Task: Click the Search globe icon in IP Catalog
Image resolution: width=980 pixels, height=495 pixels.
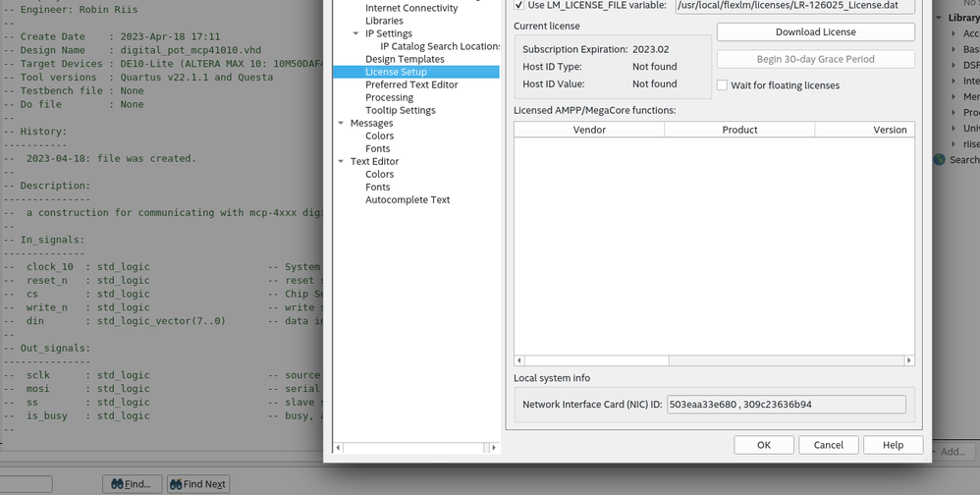Action: click(940, 160)
